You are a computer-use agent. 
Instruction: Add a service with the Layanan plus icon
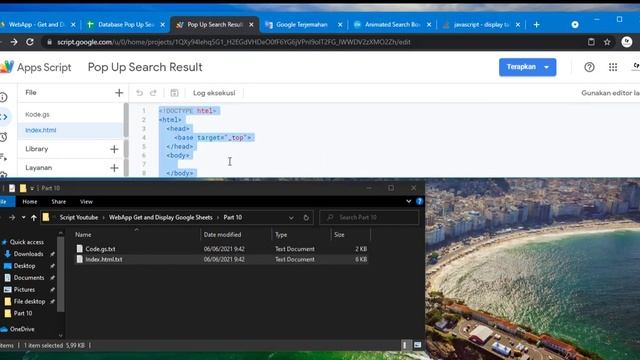click(114, 168)
